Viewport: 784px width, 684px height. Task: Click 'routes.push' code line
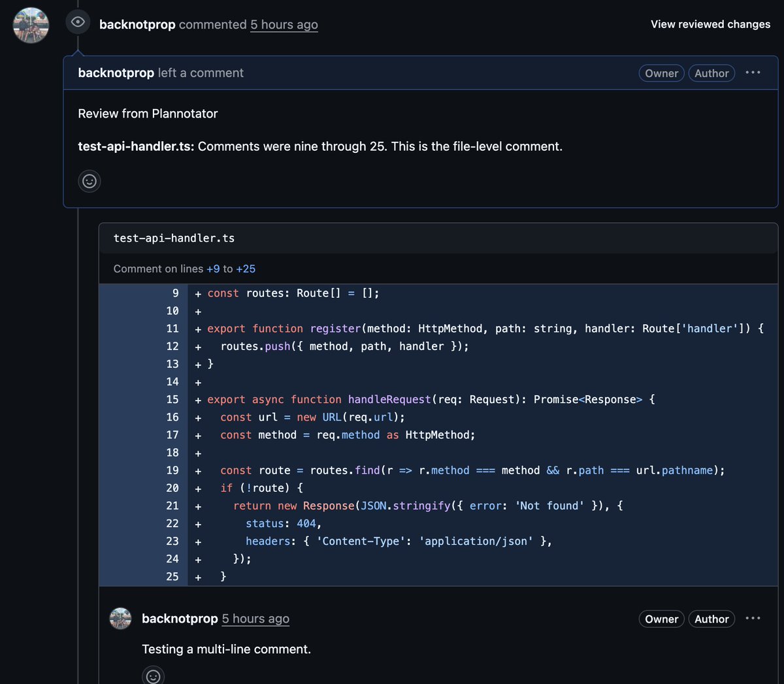coord(344,346)
